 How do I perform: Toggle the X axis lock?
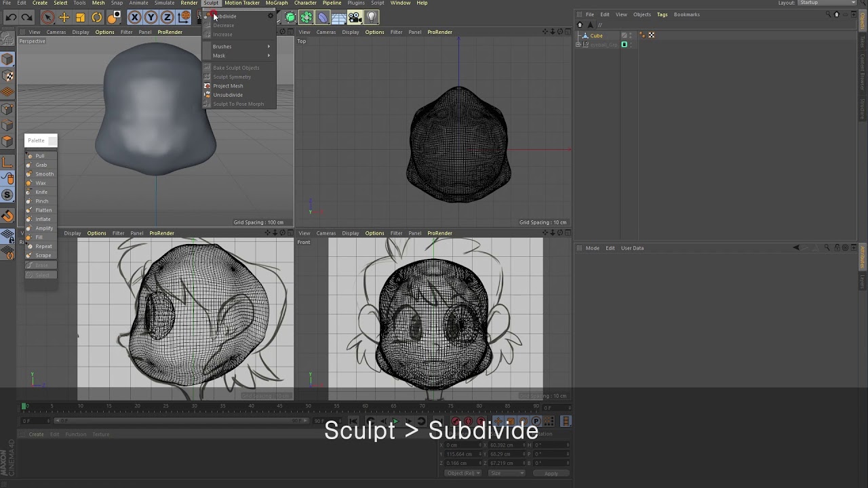pos(134,17)
